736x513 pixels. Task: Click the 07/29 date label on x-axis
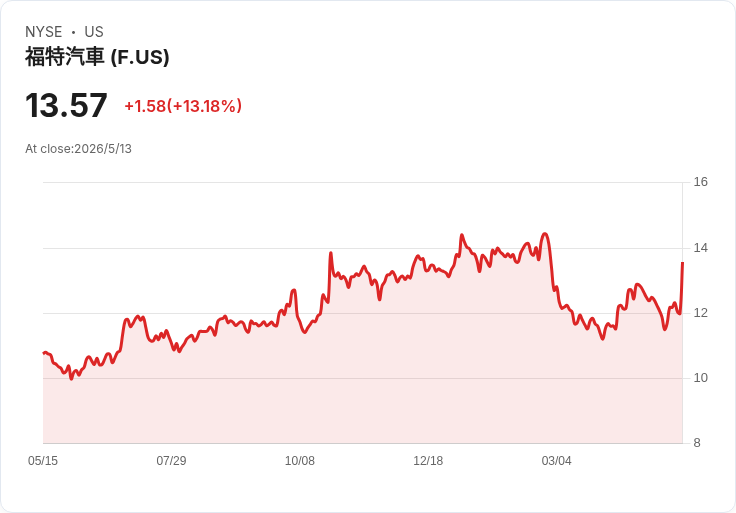point(171,461)
